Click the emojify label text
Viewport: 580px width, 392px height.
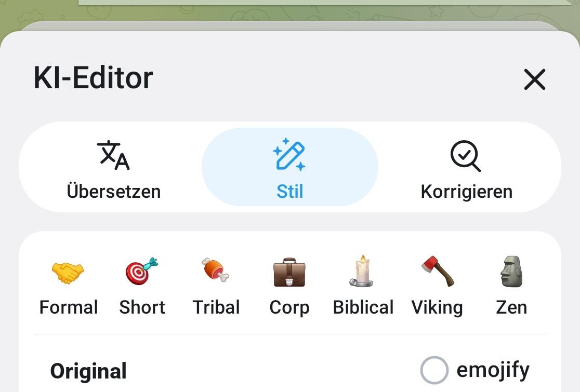coord(493,370)
